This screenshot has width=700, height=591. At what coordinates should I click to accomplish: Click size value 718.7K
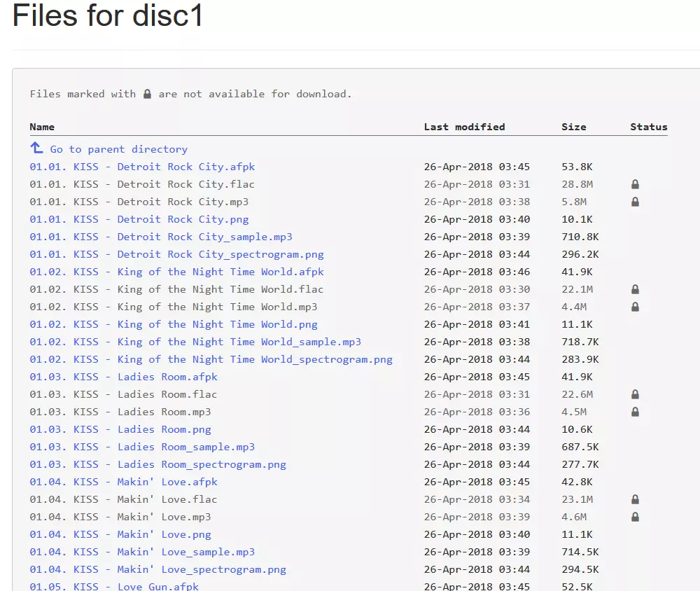(580, 342)
